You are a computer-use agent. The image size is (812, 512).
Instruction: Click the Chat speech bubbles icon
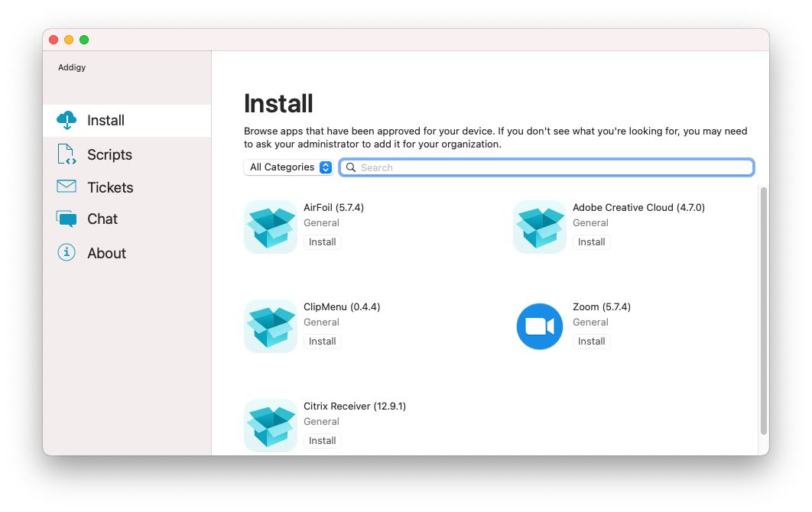coord(67,219)
